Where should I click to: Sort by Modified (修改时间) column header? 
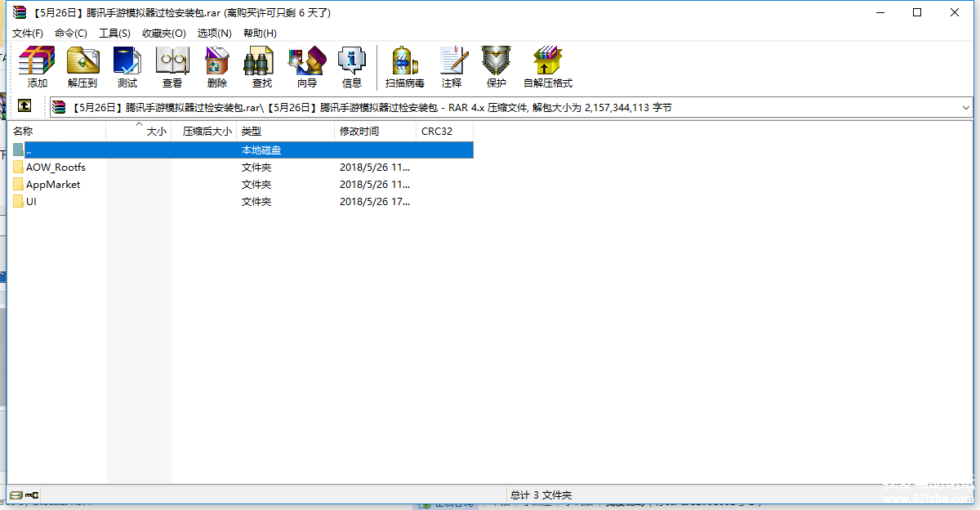(x=376, y=131)
